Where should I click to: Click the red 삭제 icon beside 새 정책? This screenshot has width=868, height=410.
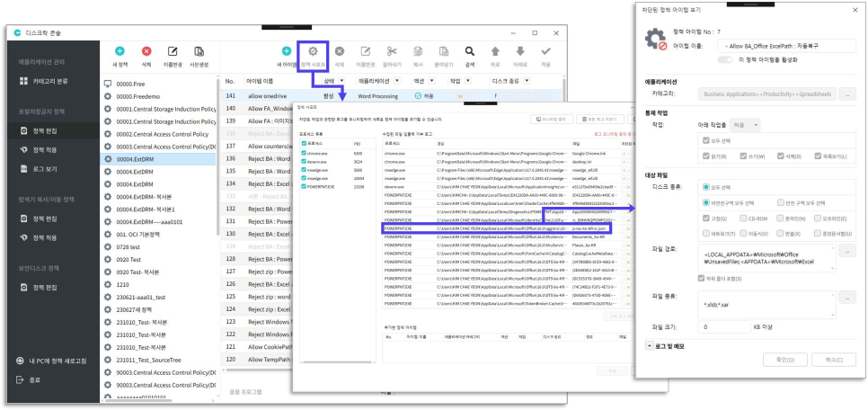(146, 51)
